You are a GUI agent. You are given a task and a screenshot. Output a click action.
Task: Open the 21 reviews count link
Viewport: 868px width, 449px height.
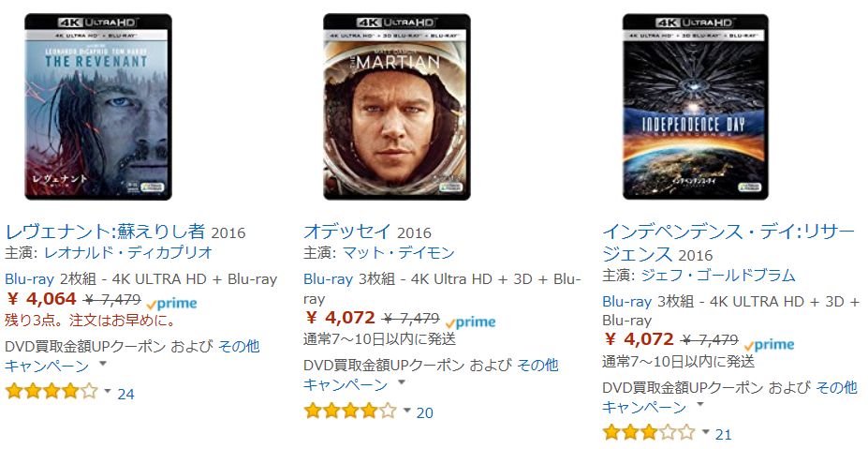[724, 435]
